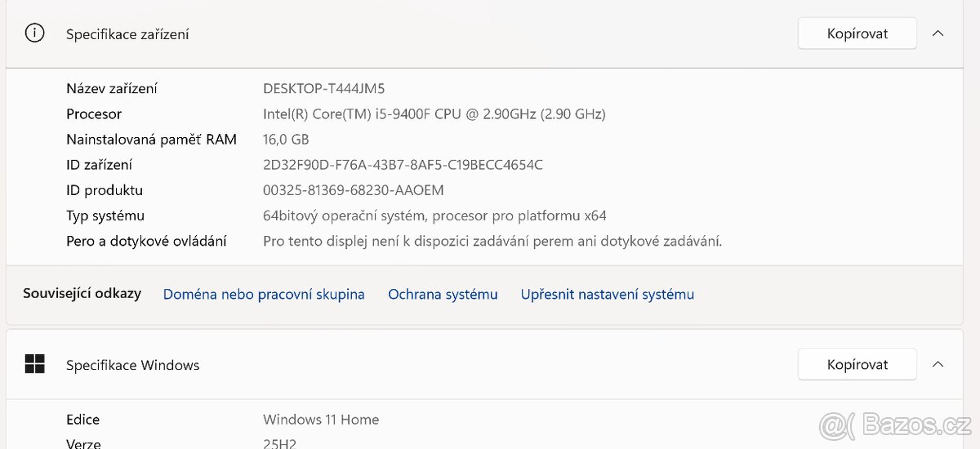Click the Specifikace zařízení section title

(x=127, y=34)
